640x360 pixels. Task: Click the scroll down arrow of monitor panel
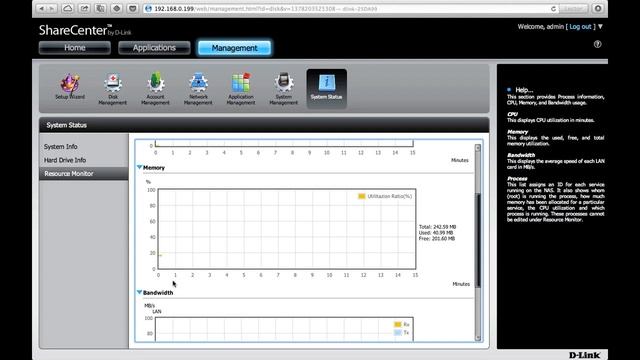(478, 337)
